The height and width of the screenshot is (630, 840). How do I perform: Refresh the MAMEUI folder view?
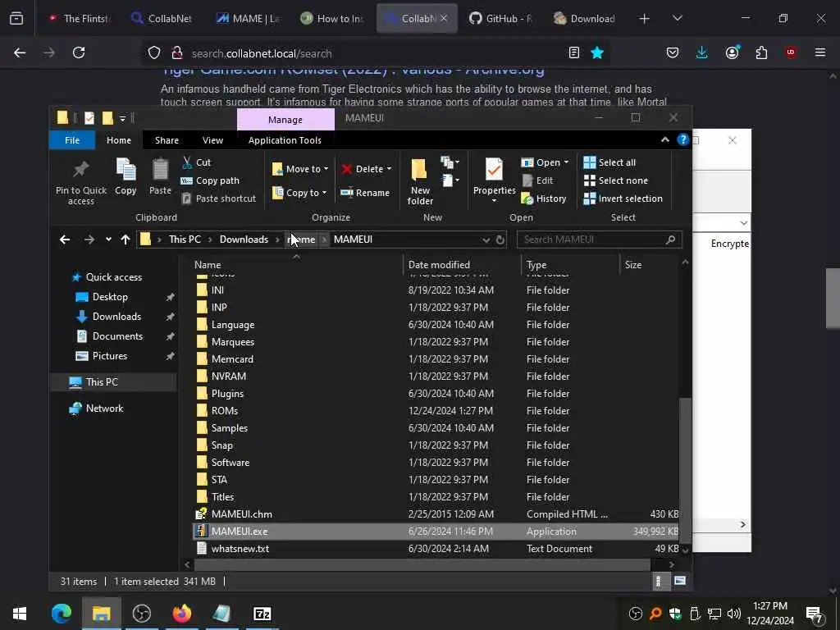(x=500, y=240)
